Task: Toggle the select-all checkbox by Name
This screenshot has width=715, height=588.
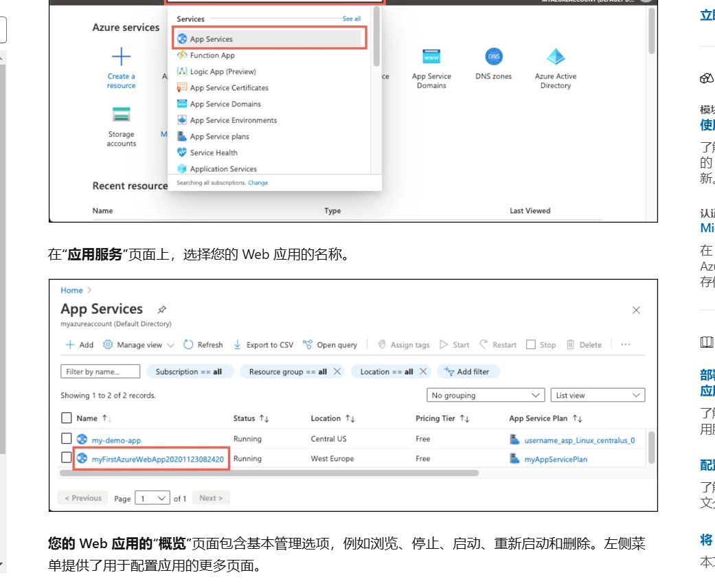Action: (x=67, y=418)
